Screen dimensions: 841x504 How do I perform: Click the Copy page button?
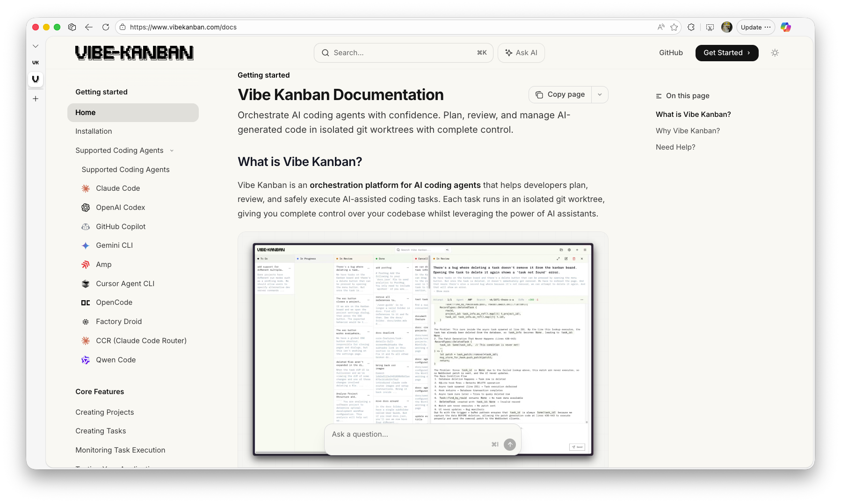pos(560,94)
